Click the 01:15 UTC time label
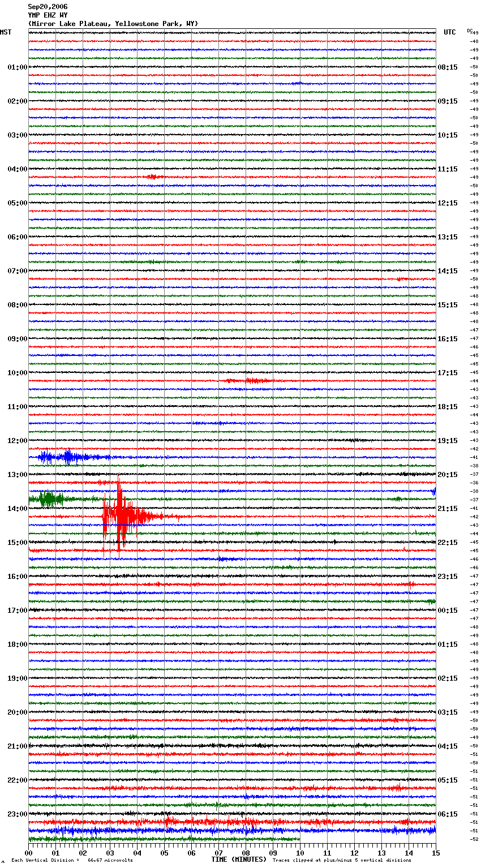The image size is (481, 868). coord(448,644)
